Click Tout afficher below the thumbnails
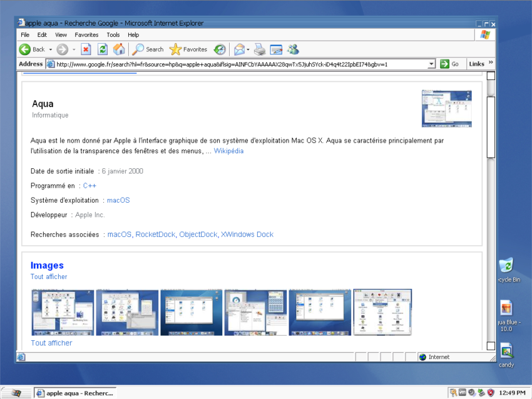The width and height of the screenshot is (532, 399). [x=51, y=343]
